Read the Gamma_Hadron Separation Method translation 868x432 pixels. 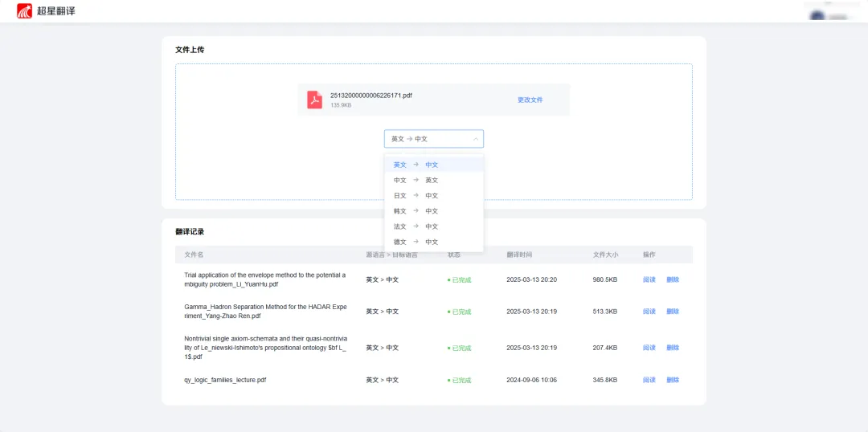pos(649,312)
